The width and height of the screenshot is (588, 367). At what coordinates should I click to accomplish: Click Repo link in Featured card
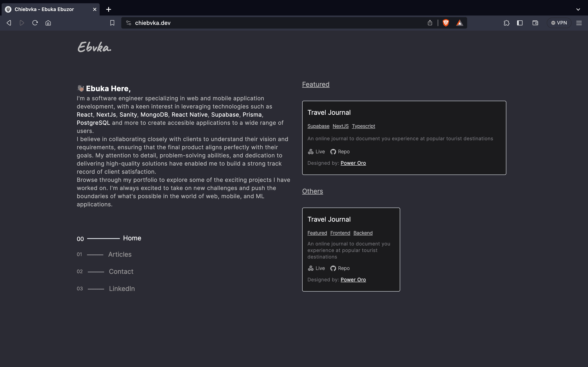(340, 152)
